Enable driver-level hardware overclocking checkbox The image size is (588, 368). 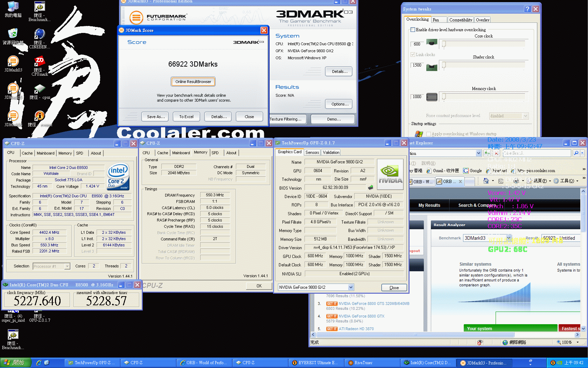point(413,30)
